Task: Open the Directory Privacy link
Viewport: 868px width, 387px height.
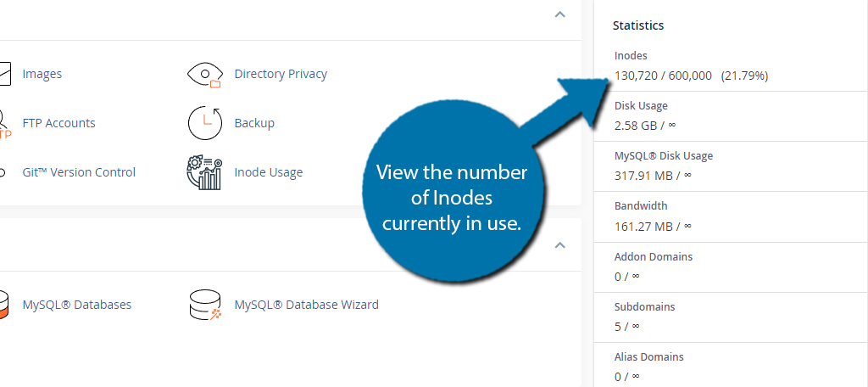Action: point(281,74)
